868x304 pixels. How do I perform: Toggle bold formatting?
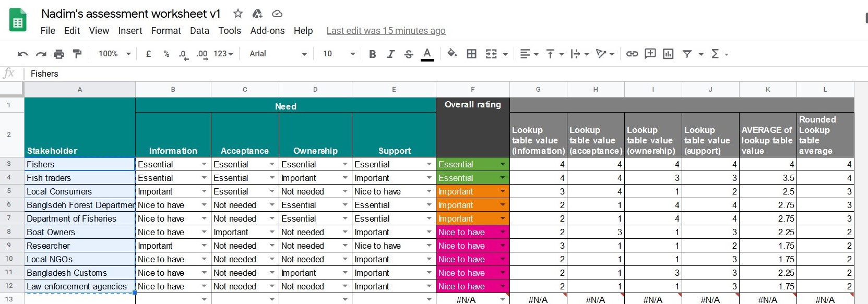(x=372, y=54)
